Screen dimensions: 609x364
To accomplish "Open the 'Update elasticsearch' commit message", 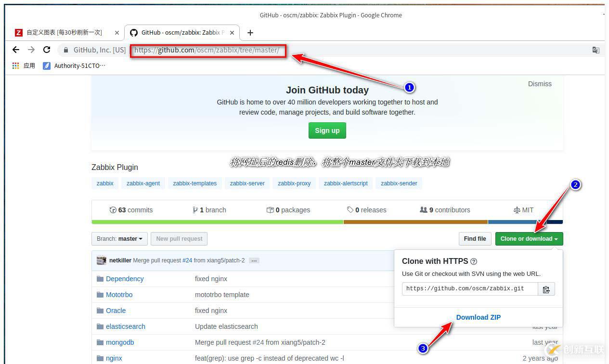I will point(226,326).
